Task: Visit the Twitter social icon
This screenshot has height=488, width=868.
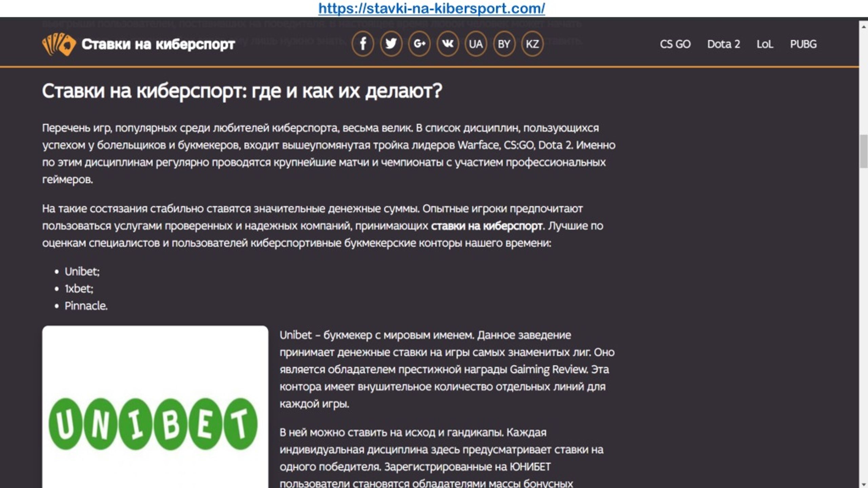Action: pyautogui.click(x=391, y=44)
